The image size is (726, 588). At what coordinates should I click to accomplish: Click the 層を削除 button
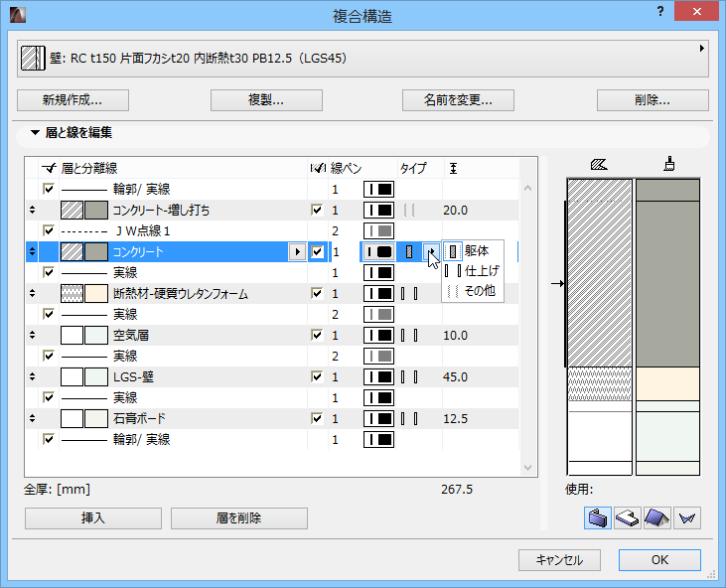click(x=239, y=518)
